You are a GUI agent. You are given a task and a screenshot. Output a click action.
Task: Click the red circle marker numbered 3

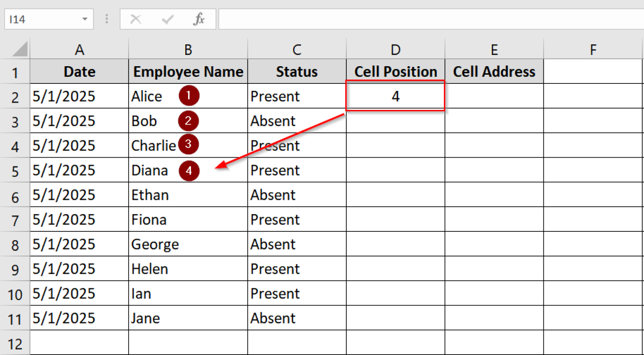[x=188, y=144]
